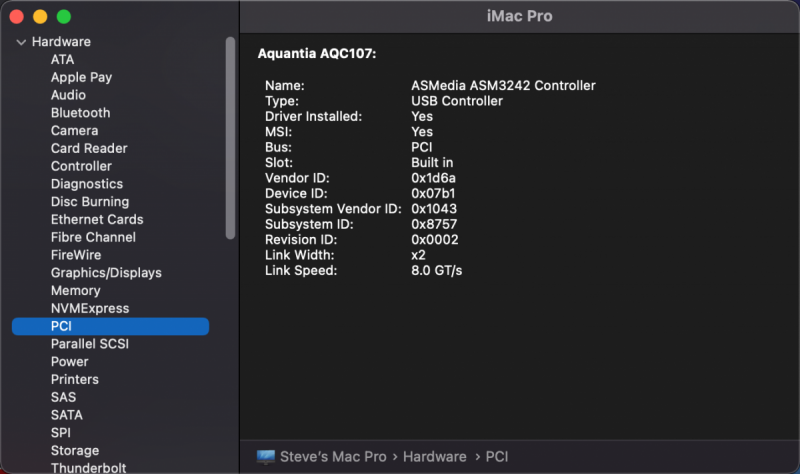Screen dimensions: 800x474
Task: View Storage information
Action: (x=74, y=451)
